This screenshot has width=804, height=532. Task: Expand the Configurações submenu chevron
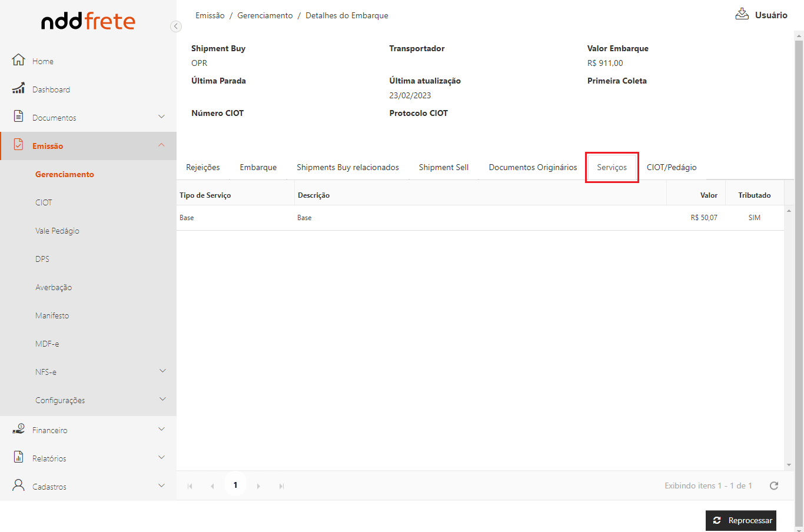coord(162,399)
